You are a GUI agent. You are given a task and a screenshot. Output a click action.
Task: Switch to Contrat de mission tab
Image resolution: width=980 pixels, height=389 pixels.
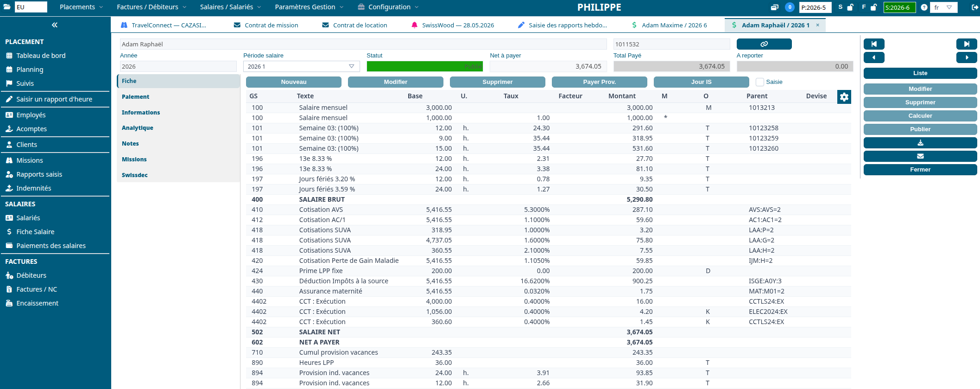point(266,25)
